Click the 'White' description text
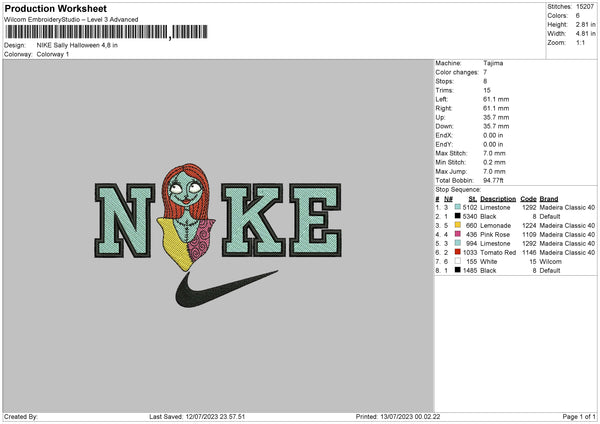Viewport: 600px width, 424px height. click(489, 262)
